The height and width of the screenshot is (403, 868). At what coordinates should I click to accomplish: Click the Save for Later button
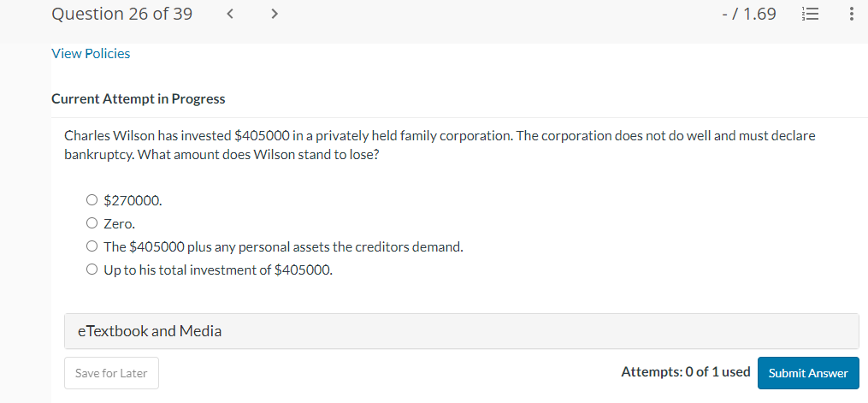(x=111, y=373)
